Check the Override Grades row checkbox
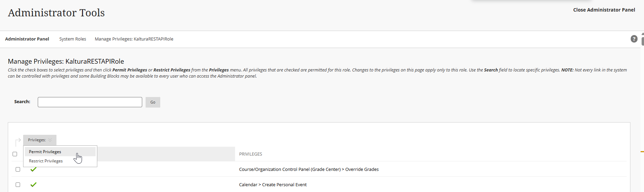This screenshot has width=644, height=192. pos(18,169)
